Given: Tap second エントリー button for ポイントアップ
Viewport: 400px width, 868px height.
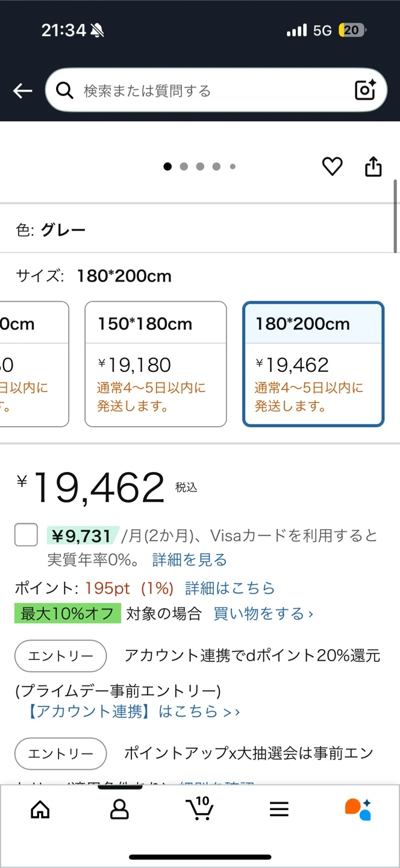Looking at the screenshot, I should (61, 753).
